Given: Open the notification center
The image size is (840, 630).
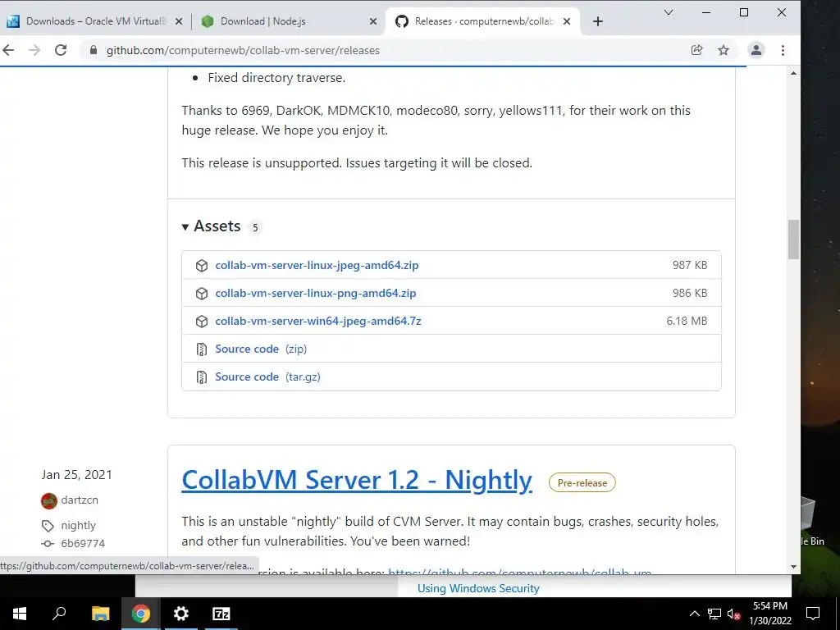Looking at the screenshot, I should [813, 614].
